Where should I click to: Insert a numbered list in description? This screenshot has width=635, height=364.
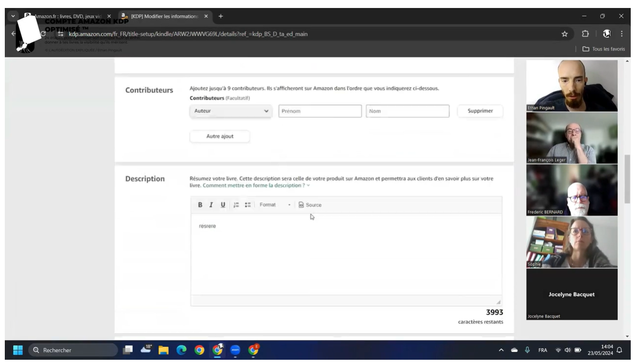tap(236, 205)
